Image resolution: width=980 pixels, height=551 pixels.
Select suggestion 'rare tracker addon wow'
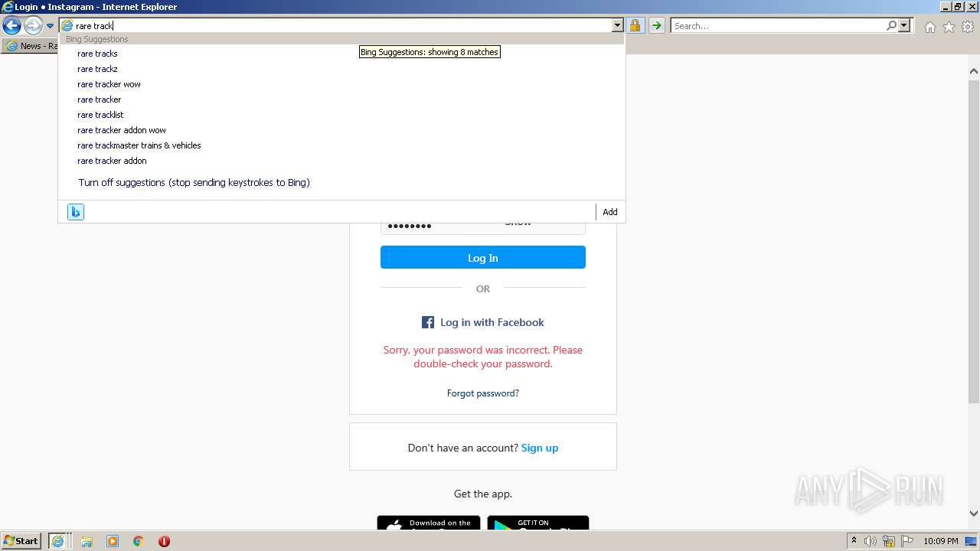[x=121, y=130]
